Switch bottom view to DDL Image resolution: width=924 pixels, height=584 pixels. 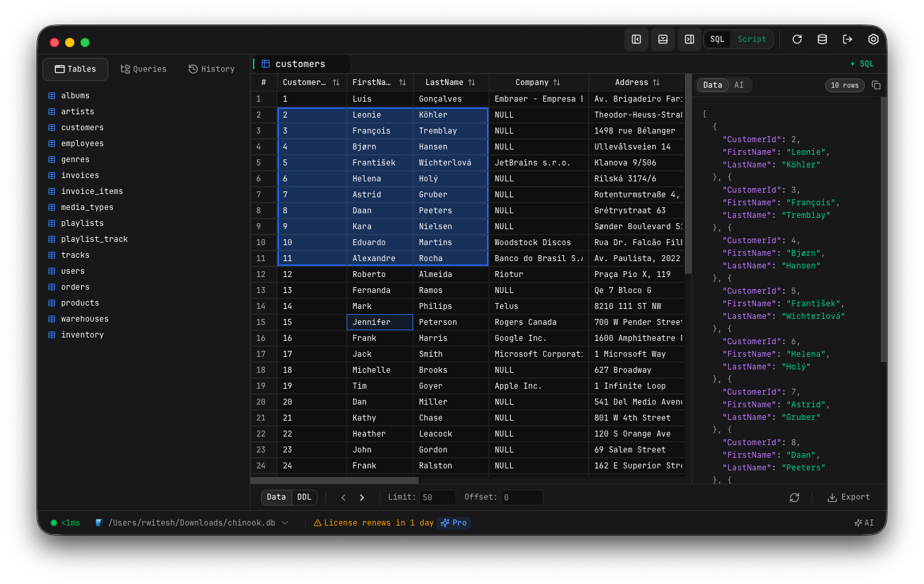[304, 497]
